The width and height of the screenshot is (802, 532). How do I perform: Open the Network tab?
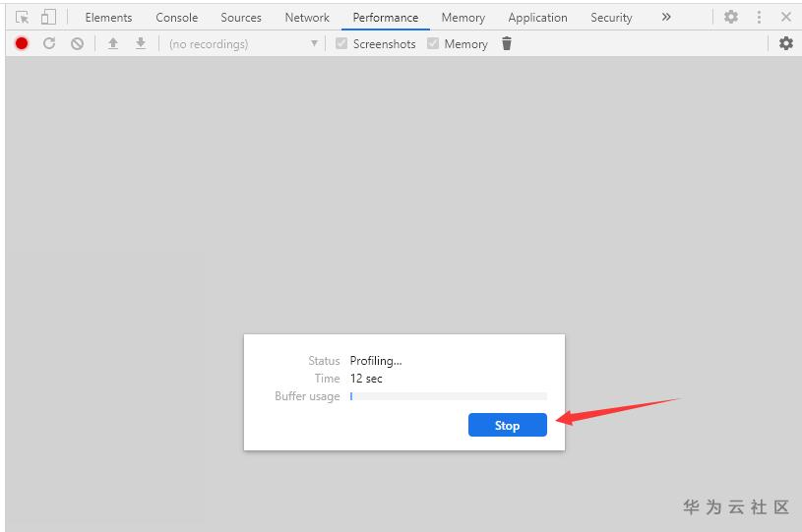tap(307, 18)
